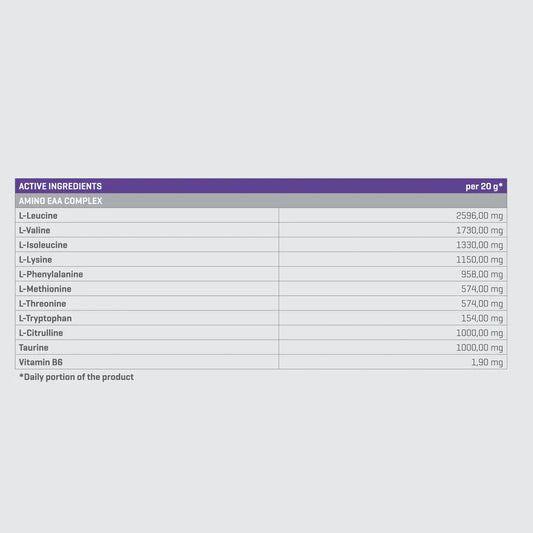
Task: Select the L-Threonine row label
Action: pos(42,304)
